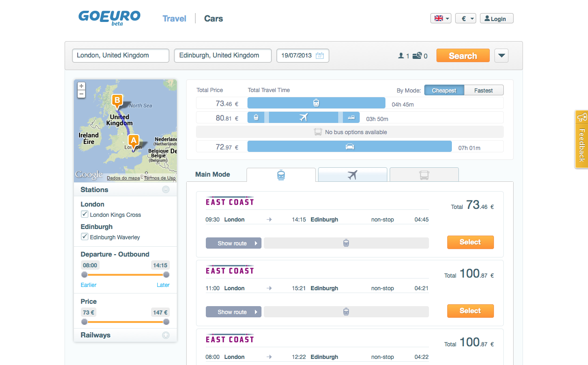Screen dimensions: 588x365
Task: Click departure slider right handle at 14:15
Action: pos(166,275)
